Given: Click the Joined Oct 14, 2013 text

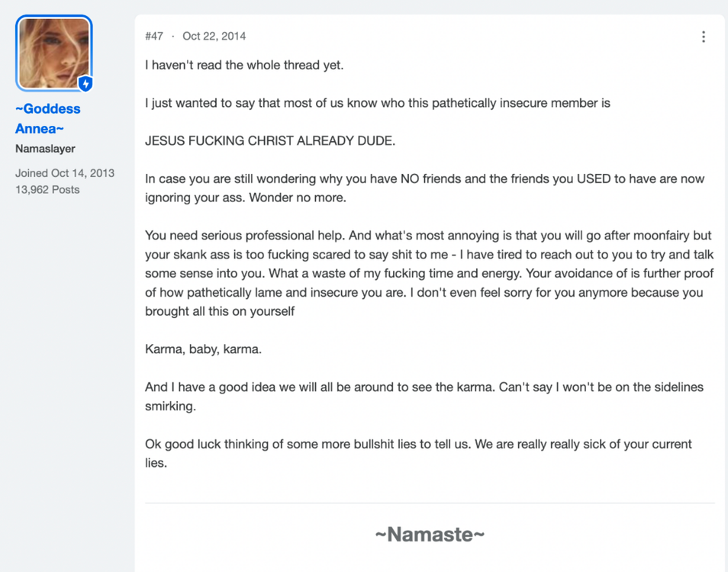Looking at the screenshot, I should pos(65,173).
